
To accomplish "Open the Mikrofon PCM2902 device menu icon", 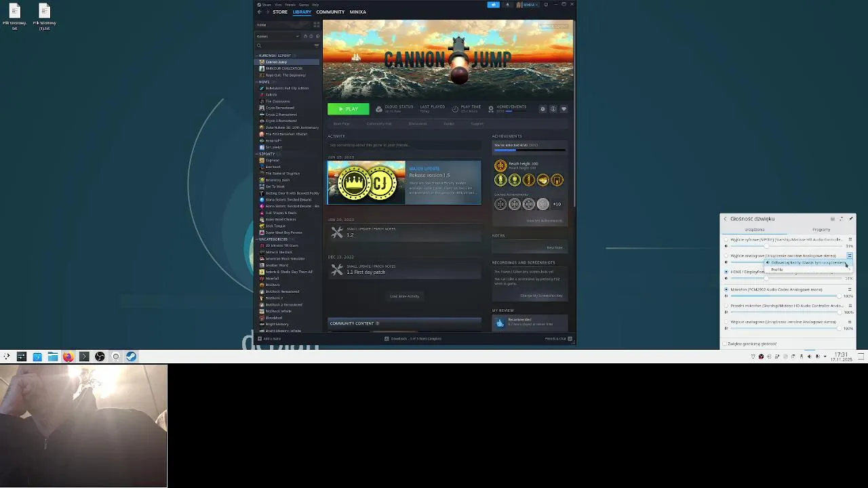I will tap(849, 289).
